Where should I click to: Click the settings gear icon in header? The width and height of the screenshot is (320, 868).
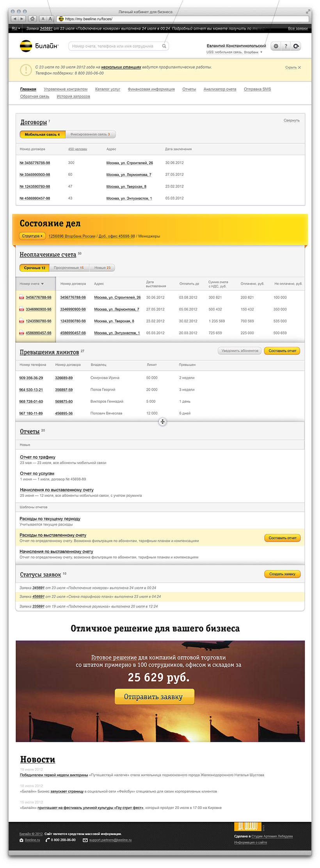tap(276, 46)
